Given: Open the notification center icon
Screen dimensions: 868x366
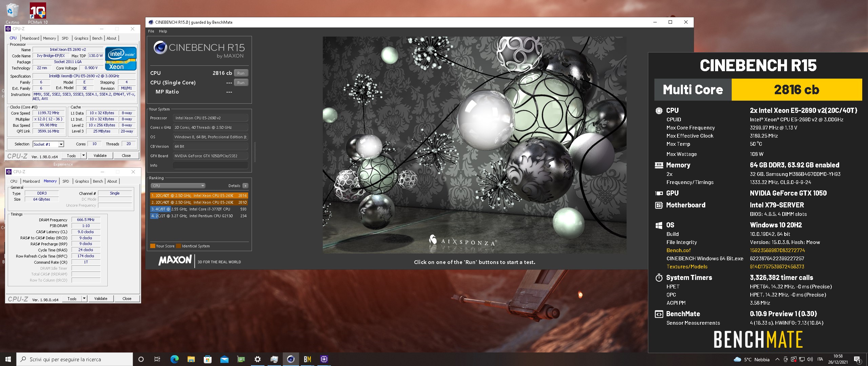Looking at the screenshot, I should pos(857,359).
